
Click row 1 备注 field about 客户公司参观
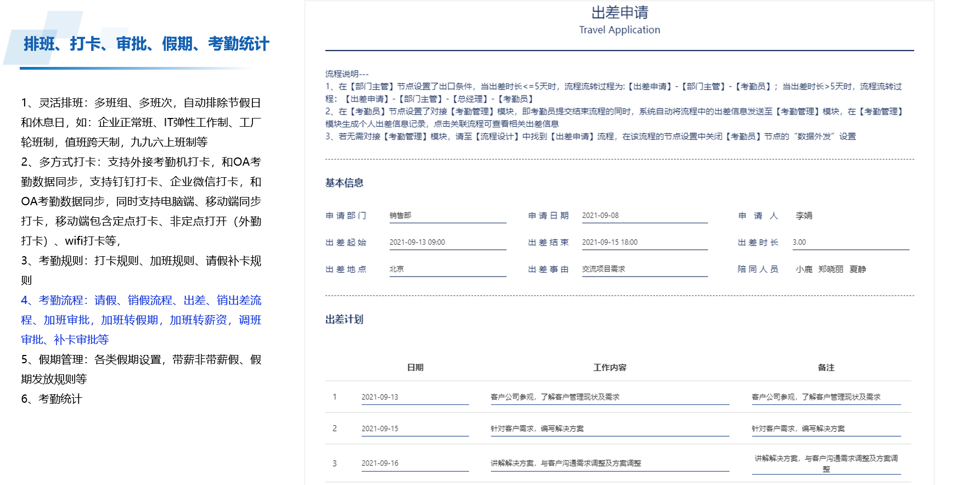pyautogui.click(x=826, y=397)
